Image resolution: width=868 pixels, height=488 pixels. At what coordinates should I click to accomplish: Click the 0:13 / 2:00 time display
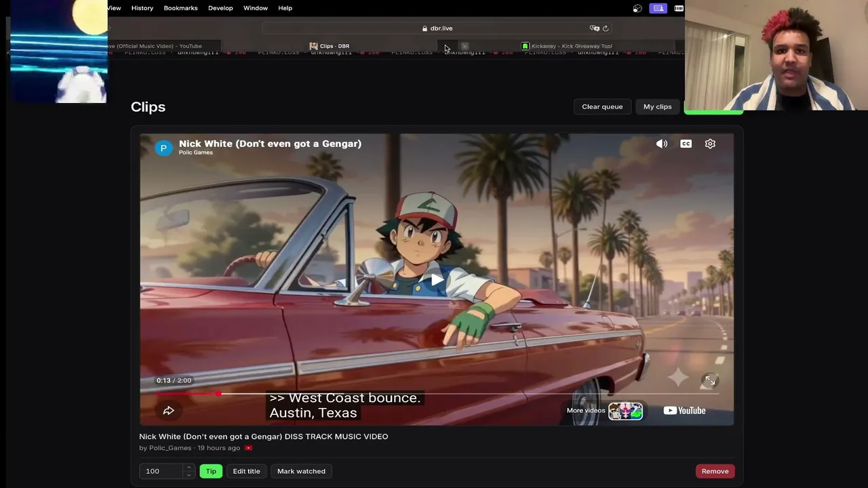coord(174,380)
